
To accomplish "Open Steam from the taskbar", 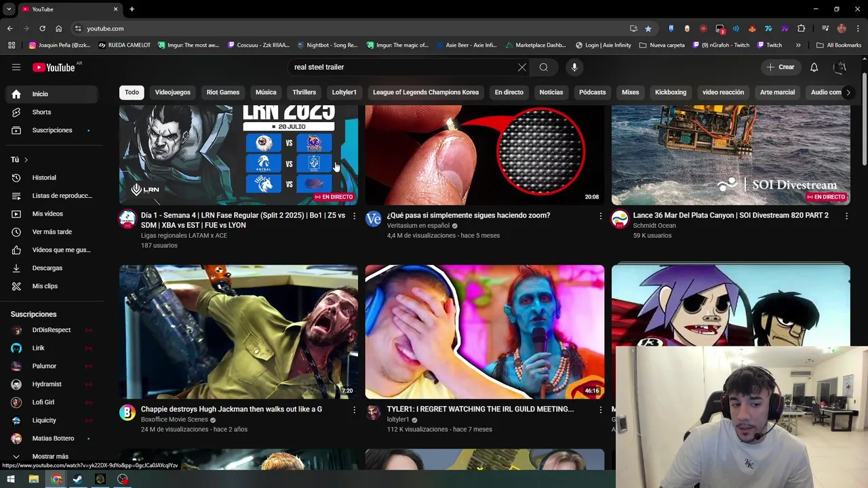I will click(x=78, y=479).
